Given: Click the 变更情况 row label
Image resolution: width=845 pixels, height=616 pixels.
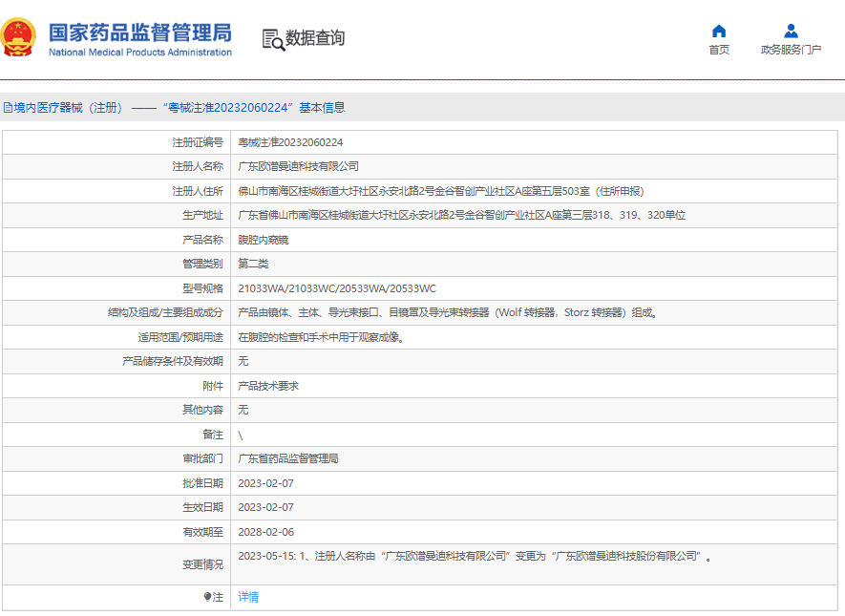Looking at the screenshot, I should [202, 564].
